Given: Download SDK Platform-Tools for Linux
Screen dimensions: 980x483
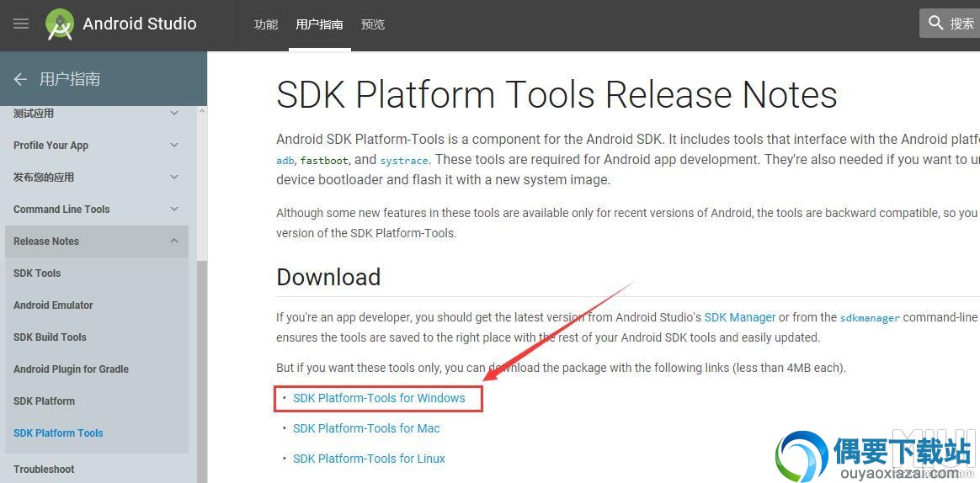Looking at the screenshot, I should click(x=369, y=459).
